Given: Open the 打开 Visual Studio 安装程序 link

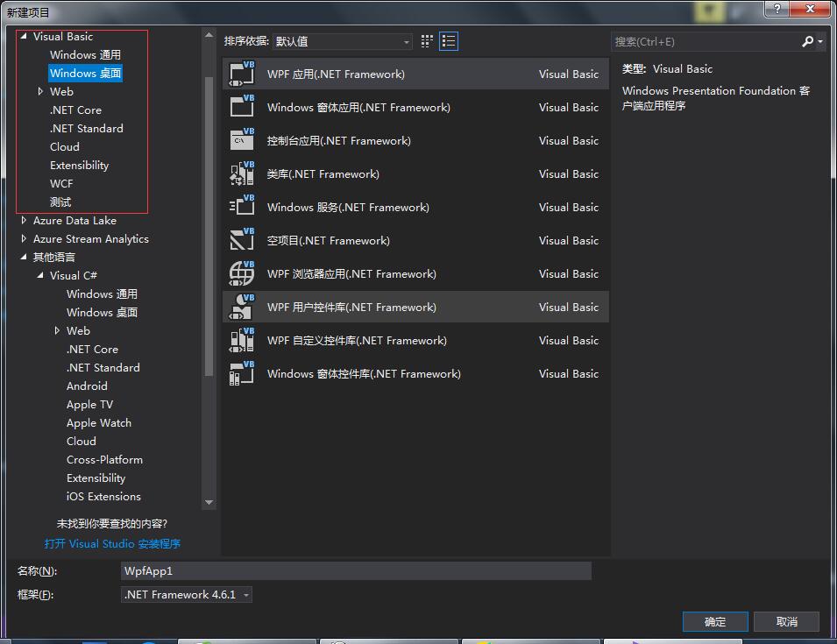Looking at the screenshot, I should [x=112, y=544].
